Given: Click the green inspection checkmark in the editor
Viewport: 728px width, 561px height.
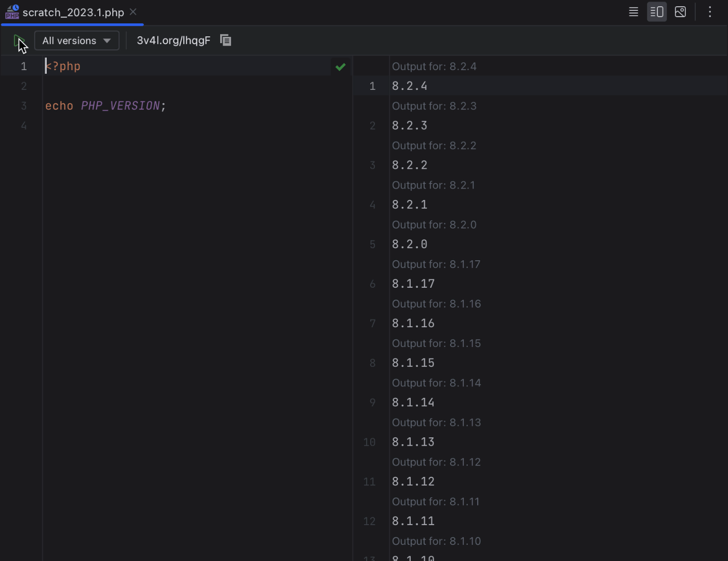Looking at the screenshot, I should tap(341, 67).
